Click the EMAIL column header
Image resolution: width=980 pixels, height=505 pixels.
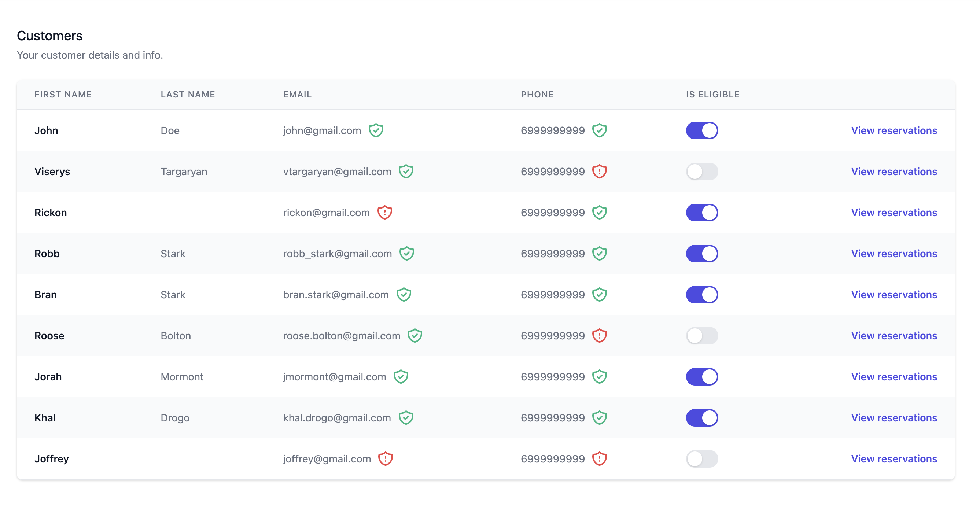(298, 95)
